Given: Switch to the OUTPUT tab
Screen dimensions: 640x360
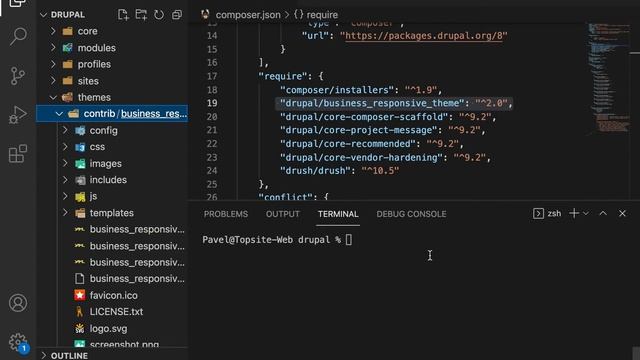Looking at the screenshot, I should 282,214.
